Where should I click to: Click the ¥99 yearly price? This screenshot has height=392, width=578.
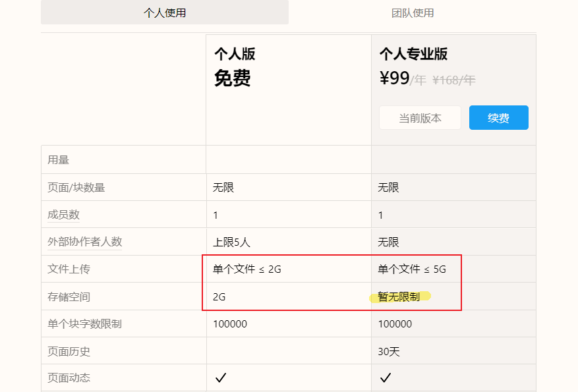tap(395, 78)
